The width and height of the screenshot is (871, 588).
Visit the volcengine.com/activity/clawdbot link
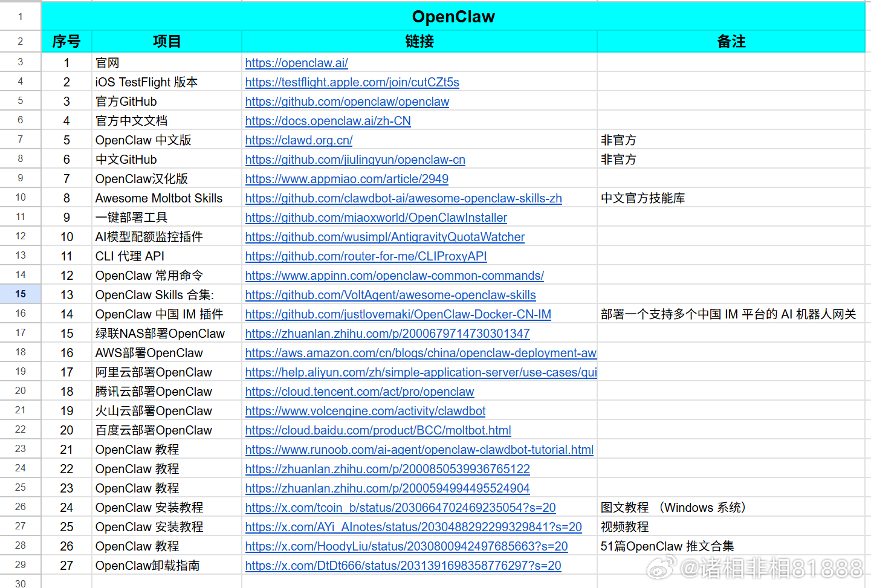[366, 411]
